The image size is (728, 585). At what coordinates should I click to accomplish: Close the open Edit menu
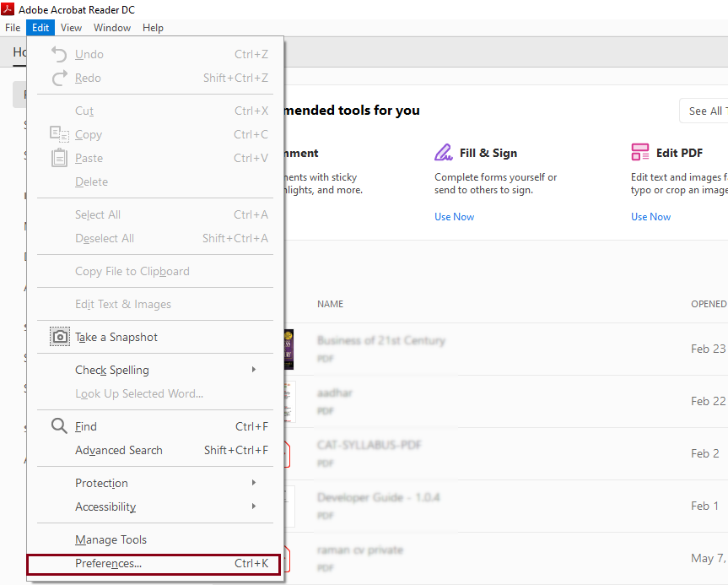pos(40,27)
